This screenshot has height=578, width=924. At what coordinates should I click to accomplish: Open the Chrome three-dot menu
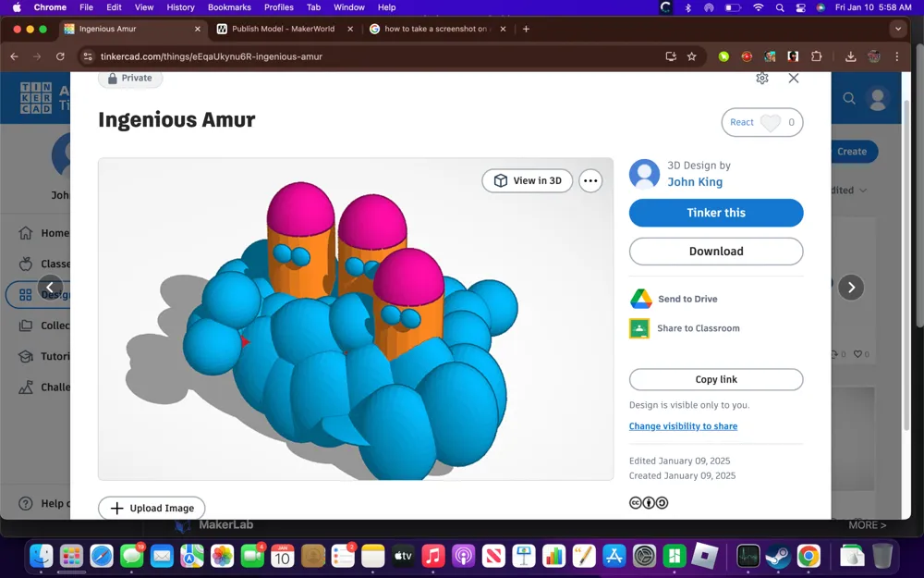(x=897, y=56)
